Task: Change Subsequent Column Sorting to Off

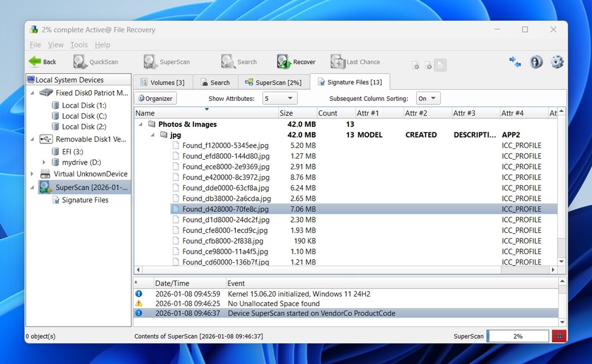Action: [x=427, y=98]
